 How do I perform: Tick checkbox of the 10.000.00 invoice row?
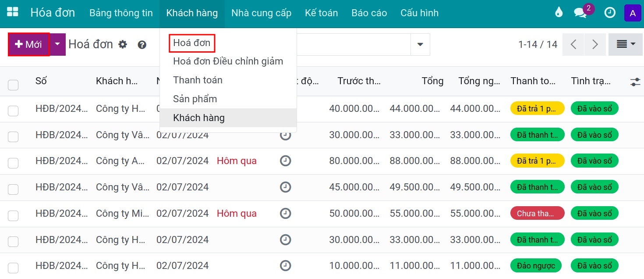coord(13,268)
